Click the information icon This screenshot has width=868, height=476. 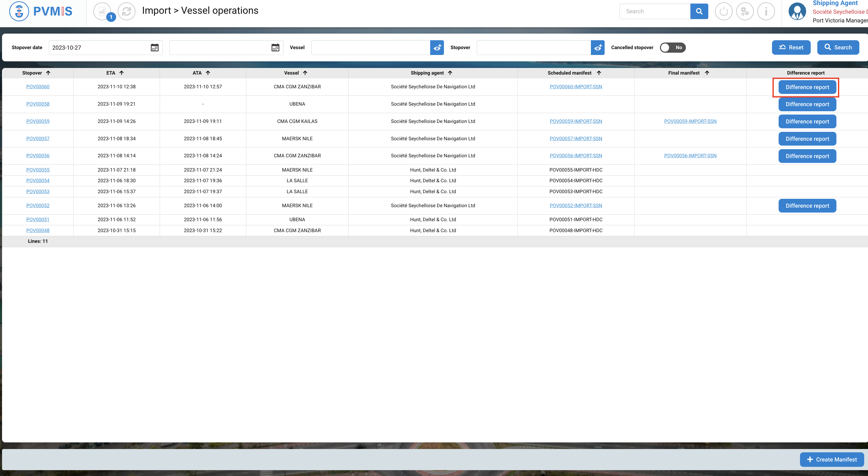(x=766, y=11)
